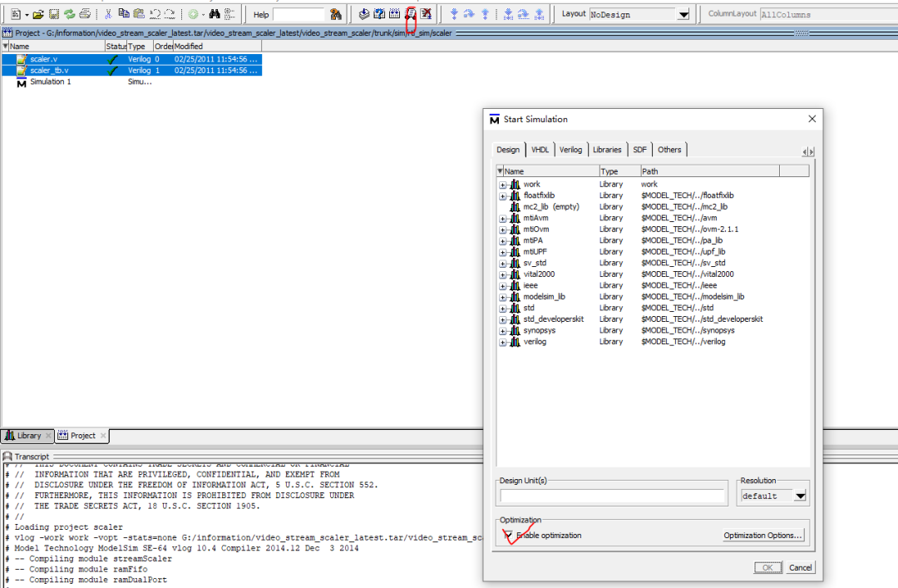Click the Print toolbar icon
The image size is (898, 588).
(x=85, y=14)
